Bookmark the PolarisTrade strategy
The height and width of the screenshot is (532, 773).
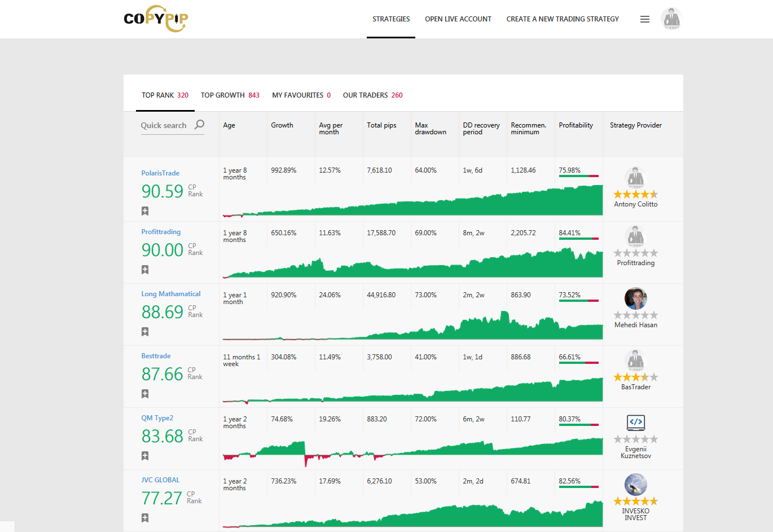(x=145, y=211)
